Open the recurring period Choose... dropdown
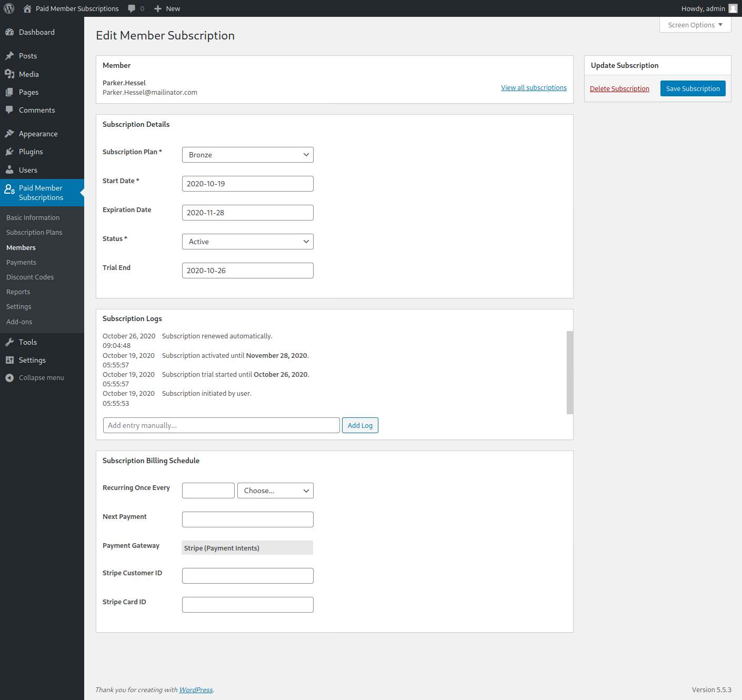Image resolution: width=742 pixels, height=700 pixels. pos(275,491)
